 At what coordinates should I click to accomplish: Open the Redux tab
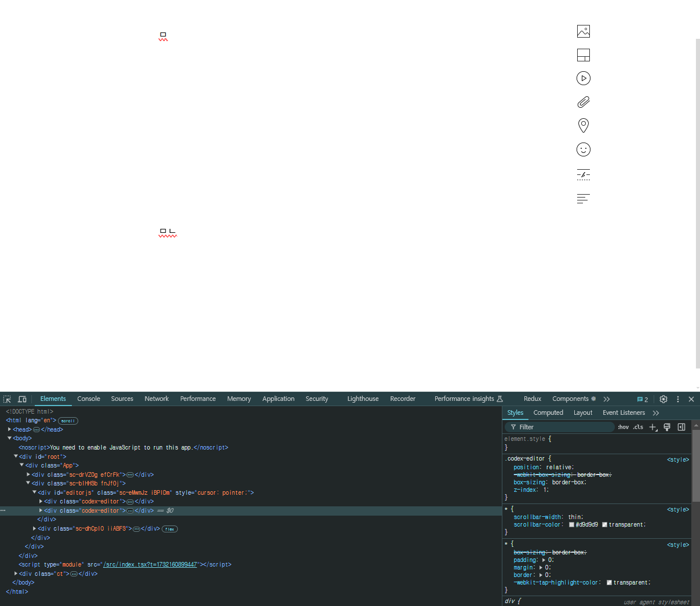click(x=533, y=399)
